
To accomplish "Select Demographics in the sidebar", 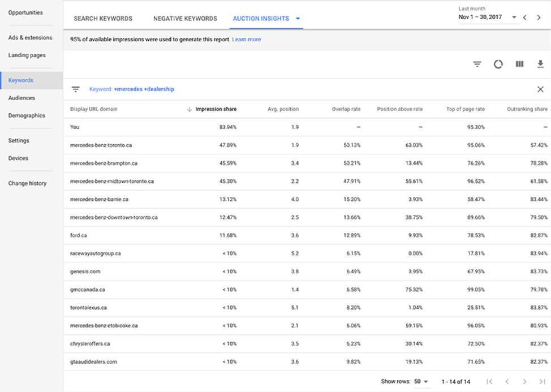I will coord(26,115).
